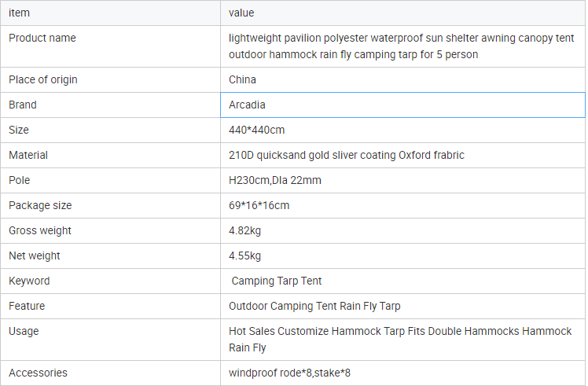This screenshot has height=386, width=588.
Task: Select the 4.82kg gross weight value
Action: 244,230
